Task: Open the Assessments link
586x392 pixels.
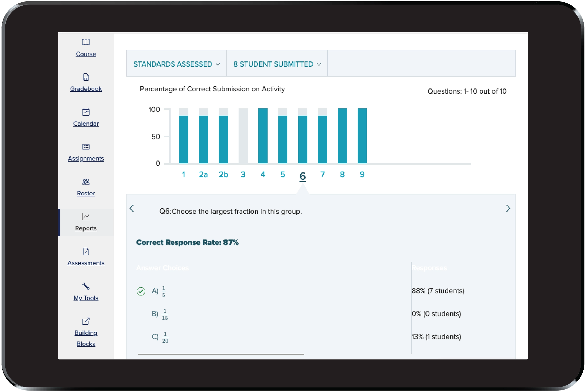Action: pos(86,263)
